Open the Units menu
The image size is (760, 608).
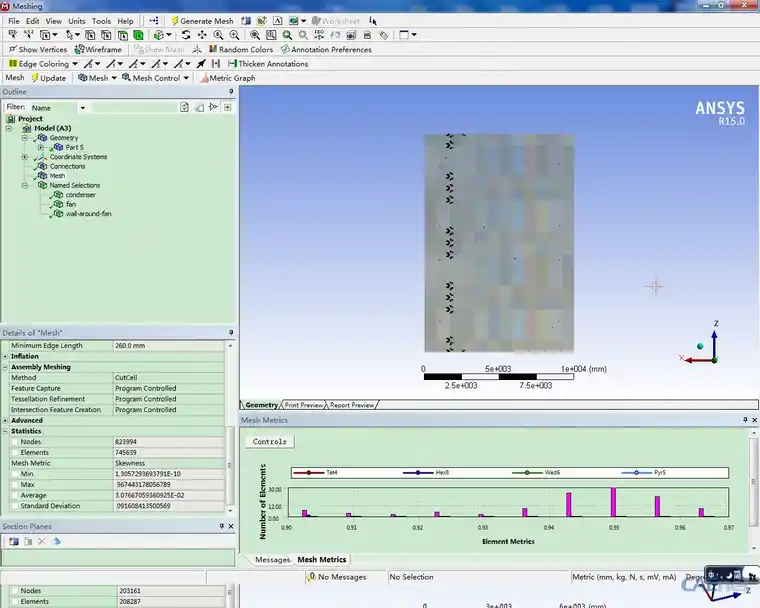[77, 21]
